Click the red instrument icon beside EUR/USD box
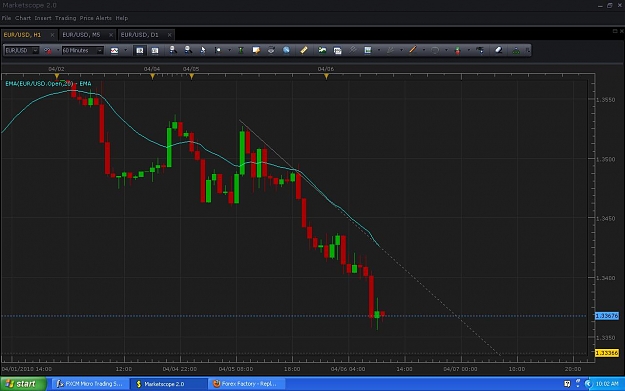Screen dimensions: 625x391 point(47,51)
